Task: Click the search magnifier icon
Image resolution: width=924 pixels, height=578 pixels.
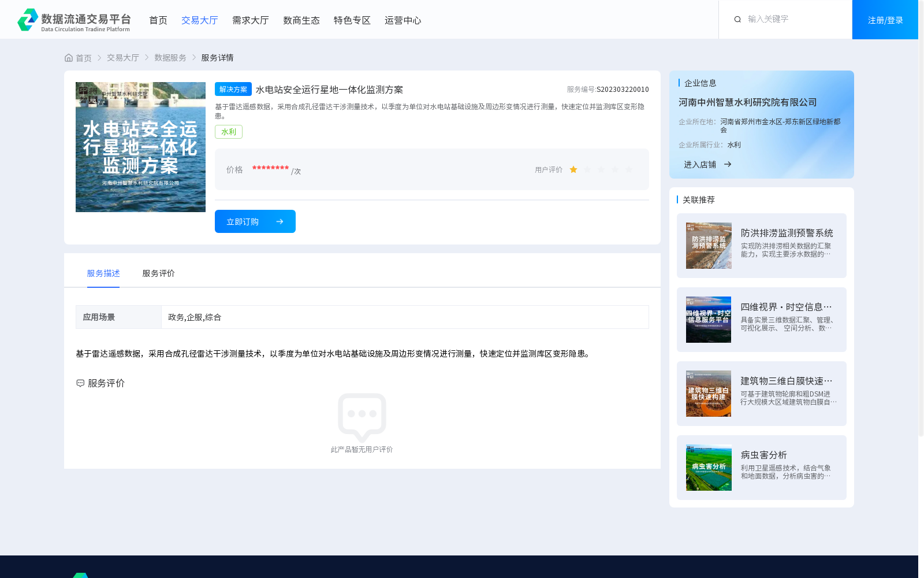Action: 737,20
